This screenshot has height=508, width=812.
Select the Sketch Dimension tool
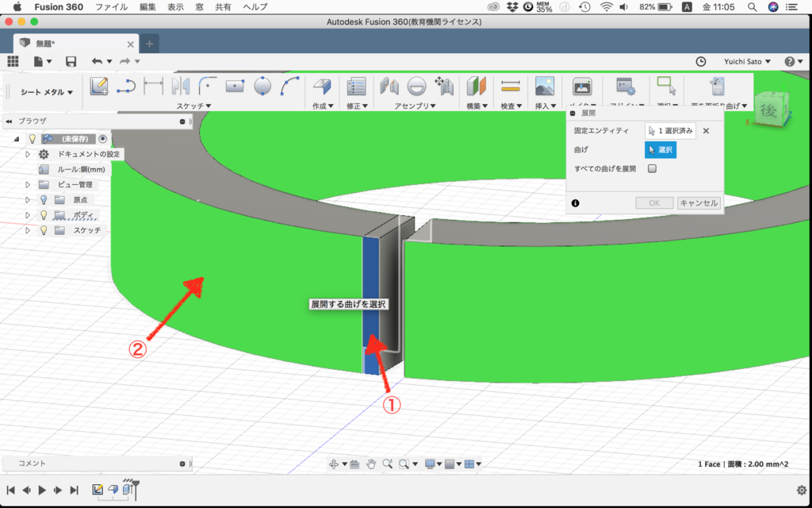(x=153, y=86)
